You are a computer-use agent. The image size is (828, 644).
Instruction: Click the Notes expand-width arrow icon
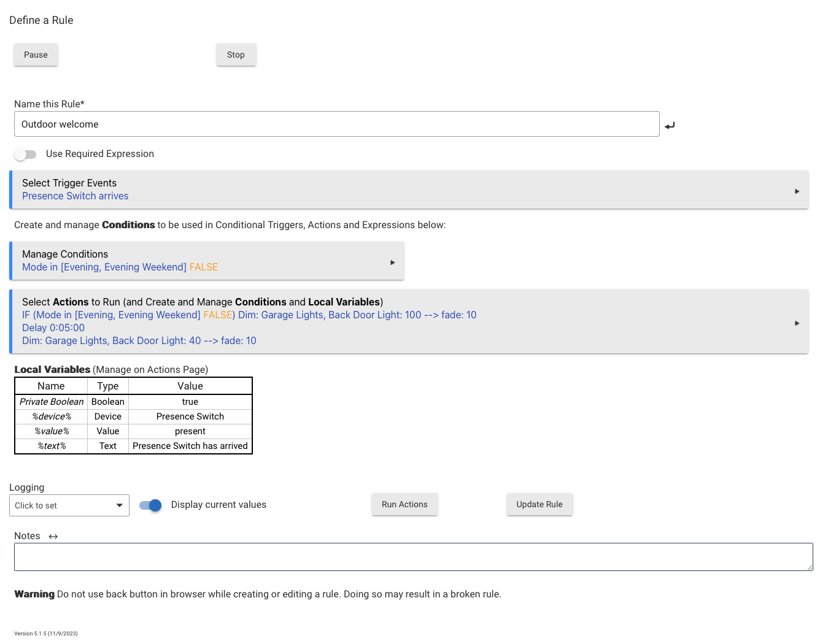[53, 537]
